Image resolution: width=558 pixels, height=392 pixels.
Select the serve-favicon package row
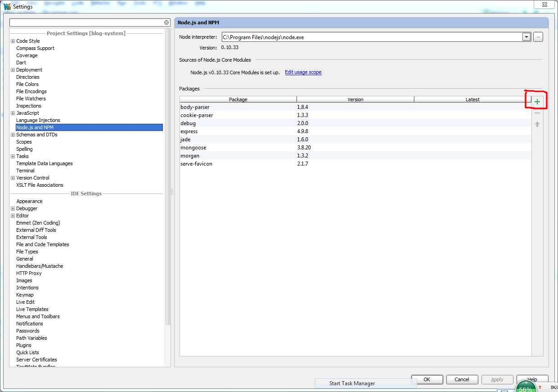pyautogui.click(x=355, y=164)
